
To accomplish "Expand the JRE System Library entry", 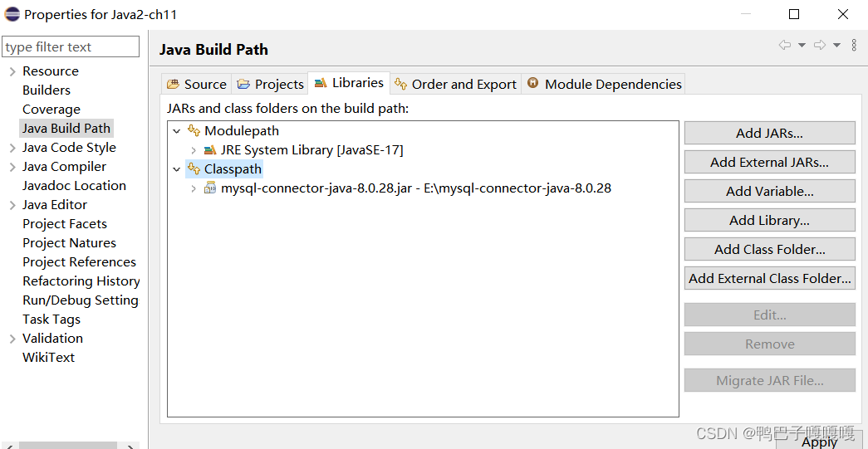I will (194, 150).
